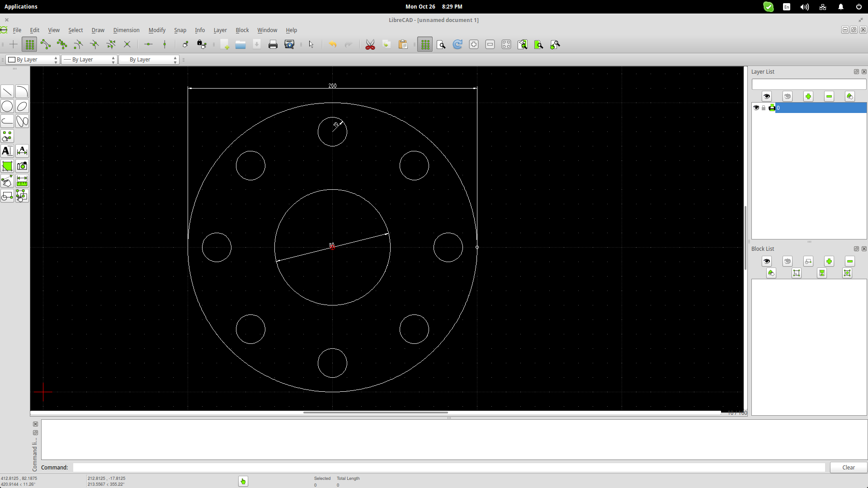Click the Command input field

tap(449, 467)
